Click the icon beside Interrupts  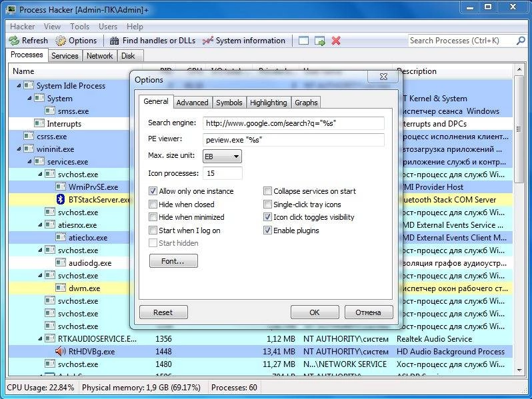click(x=39, y=123)
